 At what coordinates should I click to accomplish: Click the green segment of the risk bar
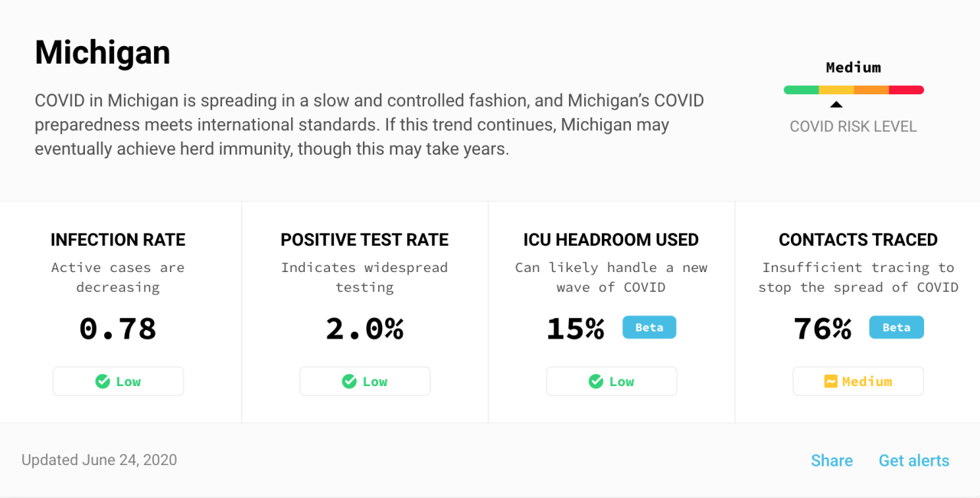click(x=801, y=90)
